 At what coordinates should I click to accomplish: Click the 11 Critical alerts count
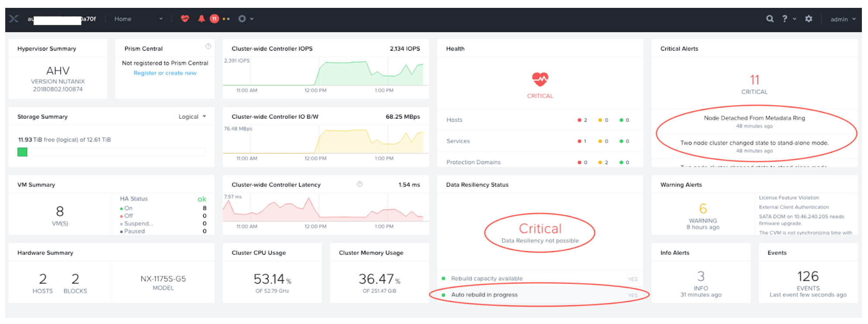754,80
